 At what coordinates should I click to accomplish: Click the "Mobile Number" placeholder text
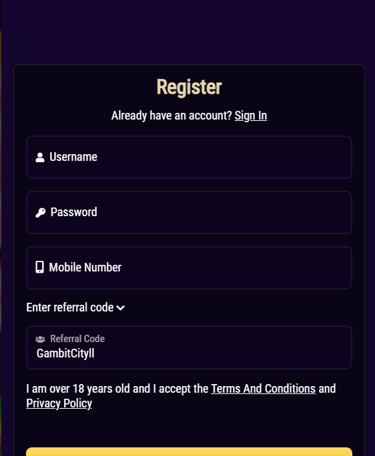tap(85, 267)
